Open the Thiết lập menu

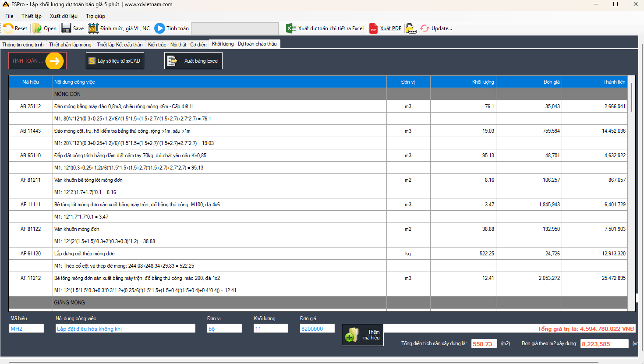tap(32, 16)
